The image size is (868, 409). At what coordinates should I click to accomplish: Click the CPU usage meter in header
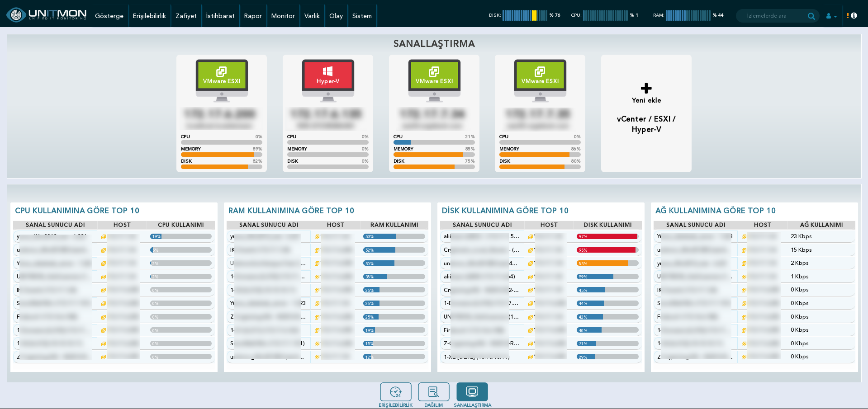point(605,15)
